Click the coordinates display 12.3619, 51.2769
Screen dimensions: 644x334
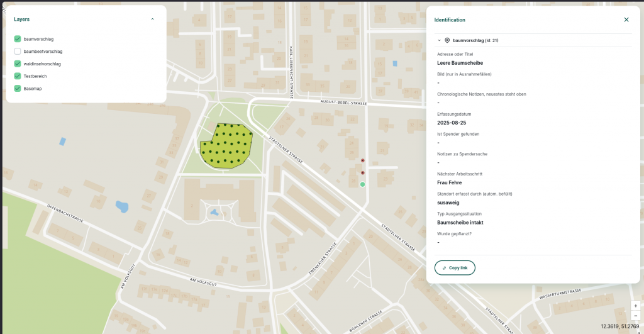[619, 326]
